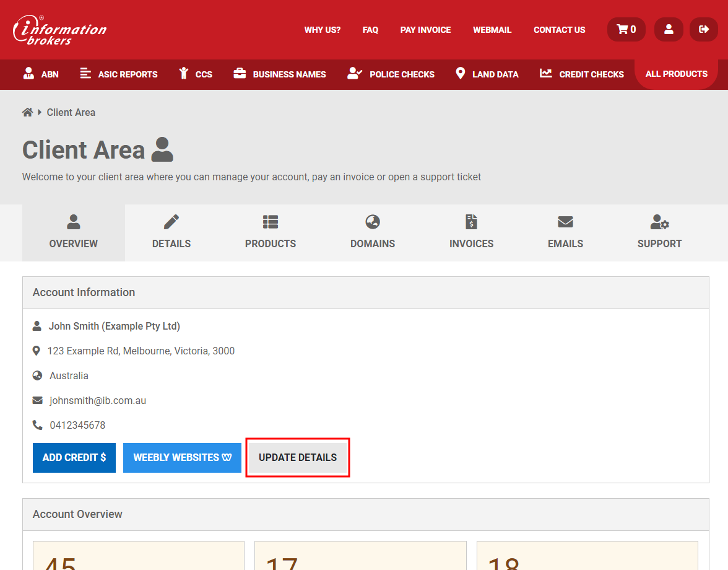Click the user account icon in header

pos(669,29)
